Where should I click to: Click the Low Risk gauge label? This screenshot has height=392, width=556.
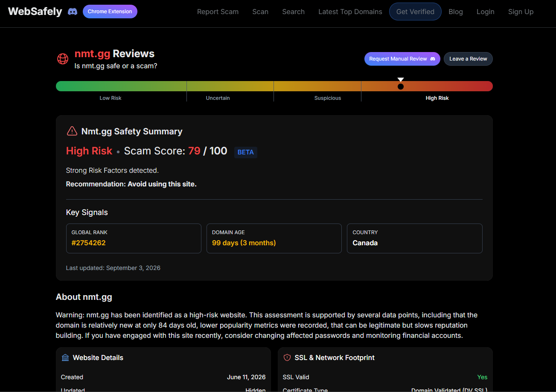pos(111,98)
